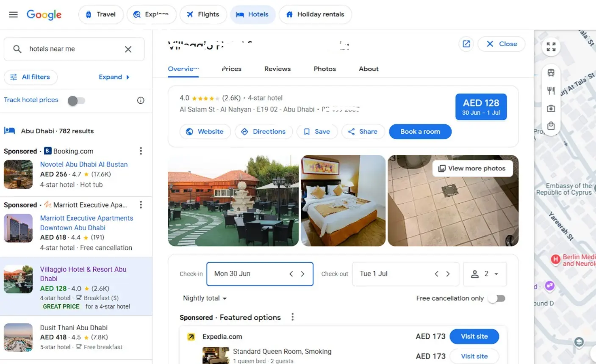Open info icon beside Track hotel prices
The height and width of the screenshot is (364, 596).
[141, 100]
